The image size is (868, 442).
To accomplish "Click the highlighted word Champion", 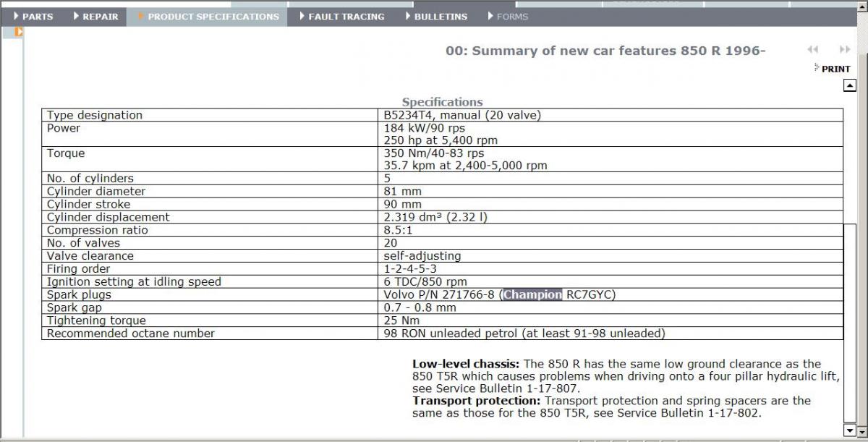I will pos(532,294).
